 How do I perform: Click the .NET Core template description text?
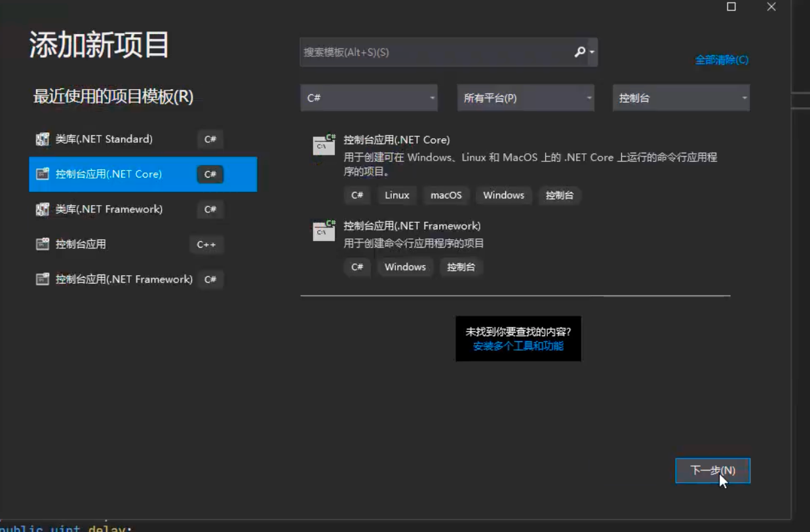[x=530, y=165]
